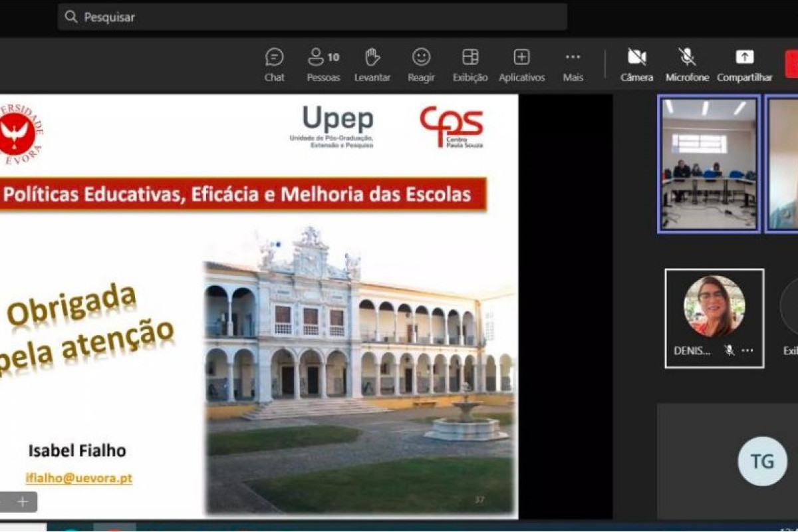The image size is (798, 532).
Task: Click the magnifier icon in search bar
Action: tap(71, 17)
